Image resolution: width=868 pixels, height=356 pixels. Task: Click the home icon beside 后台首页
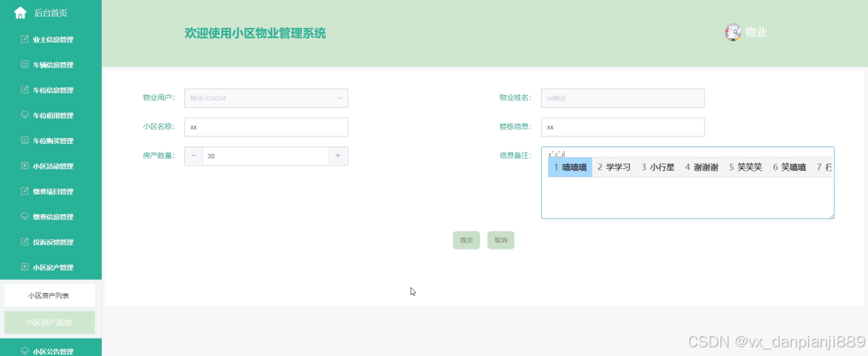[x=20, y=13]
